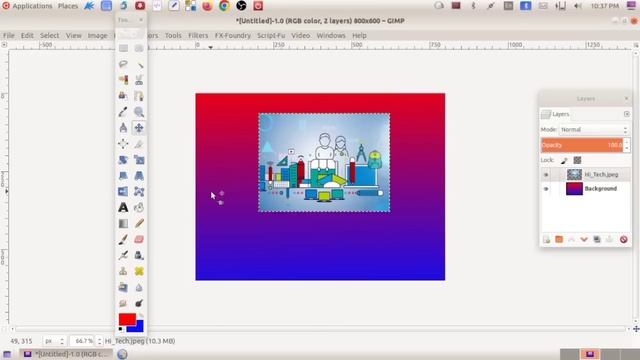Select the Shear tool

tap(123, 176)
